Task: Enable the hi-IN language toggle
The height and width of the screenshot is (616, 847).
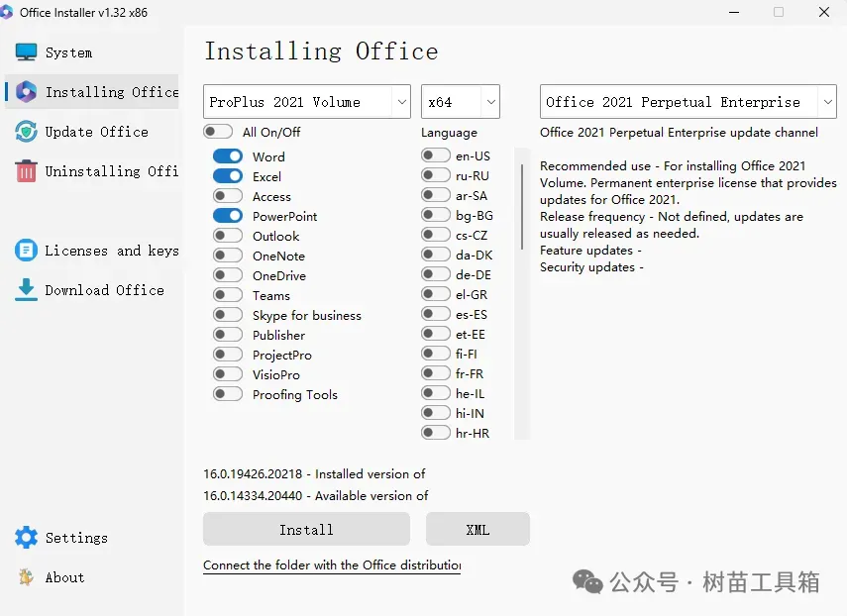Action: pyautogui.click(x=435, y=413)
